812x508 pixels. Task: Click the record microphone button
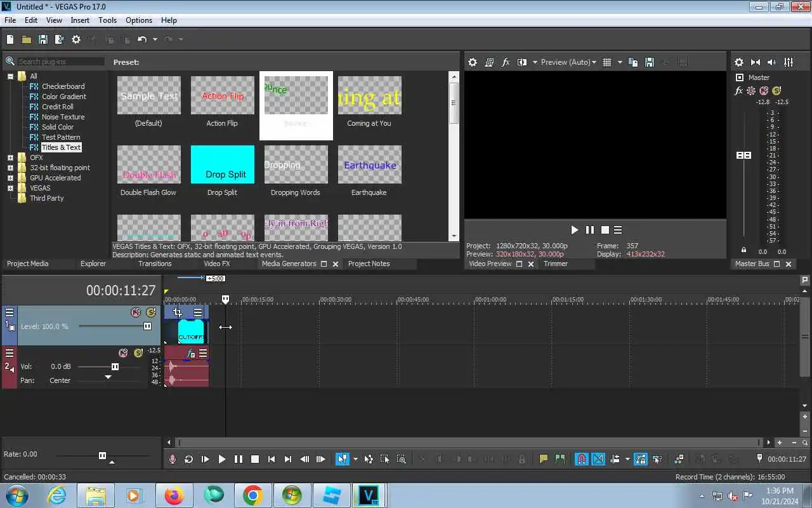point(172,459)
